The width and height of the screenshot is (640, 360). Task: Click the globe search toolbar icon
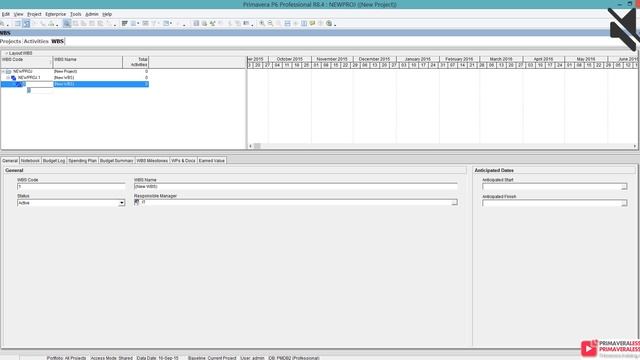pos(329,24)
